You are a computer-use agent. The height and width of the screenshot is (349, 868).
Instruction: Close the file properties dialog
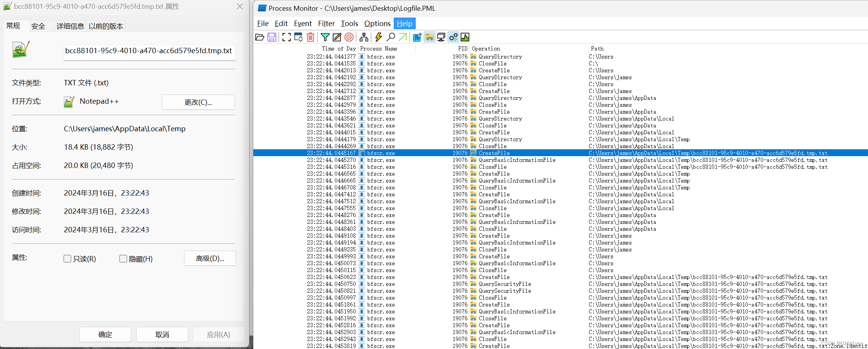click(x=240, y=7)
